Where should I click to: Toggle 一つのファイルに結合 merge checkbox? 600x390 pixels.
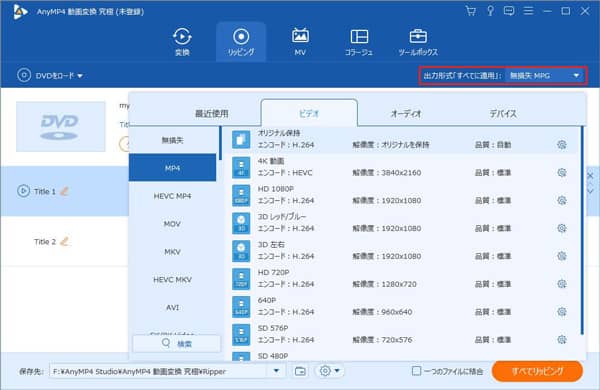pyautogui.click(x=416, y=371)
